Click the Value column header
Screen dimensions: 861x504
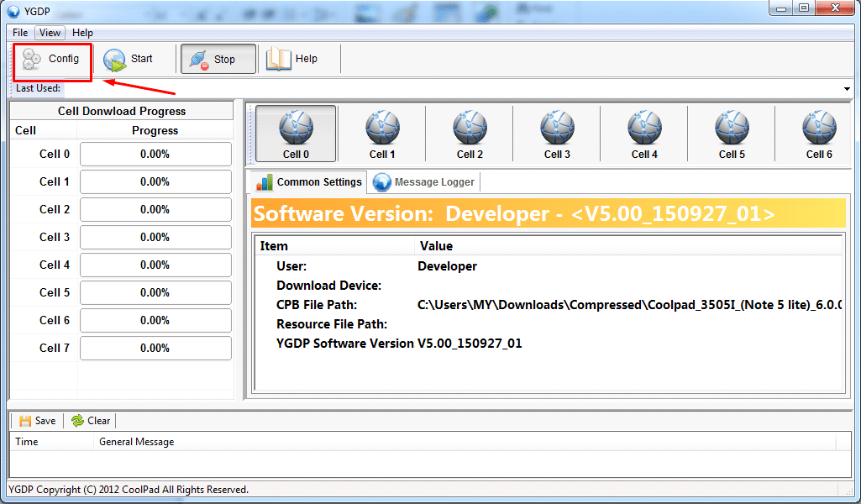(628, 246)
